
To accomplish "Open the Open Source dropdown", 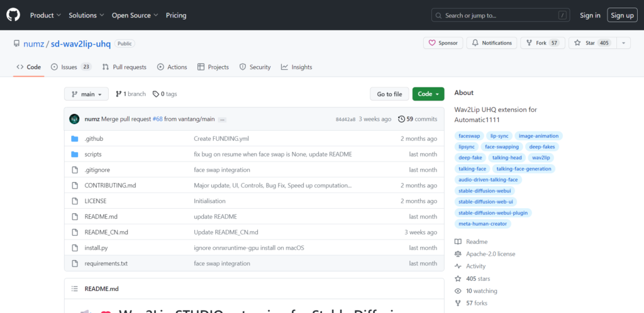I will [135, 15].
